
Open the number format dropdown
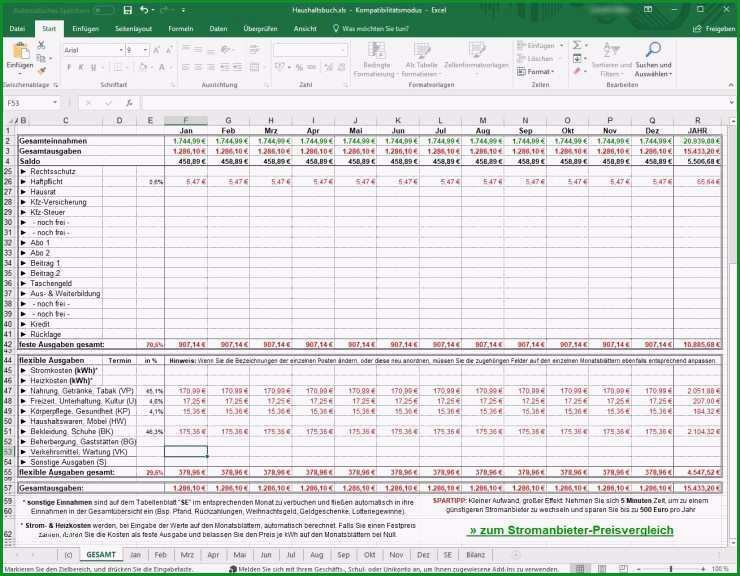coord(343,50)
